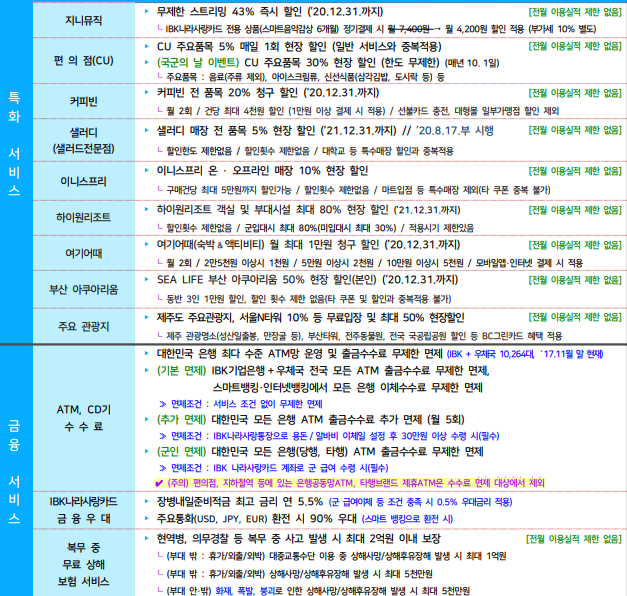Select 이니스프리 온·오프라인 매장 10% line
This screenshot has width=627, height=596.
[x=262, y=171]
